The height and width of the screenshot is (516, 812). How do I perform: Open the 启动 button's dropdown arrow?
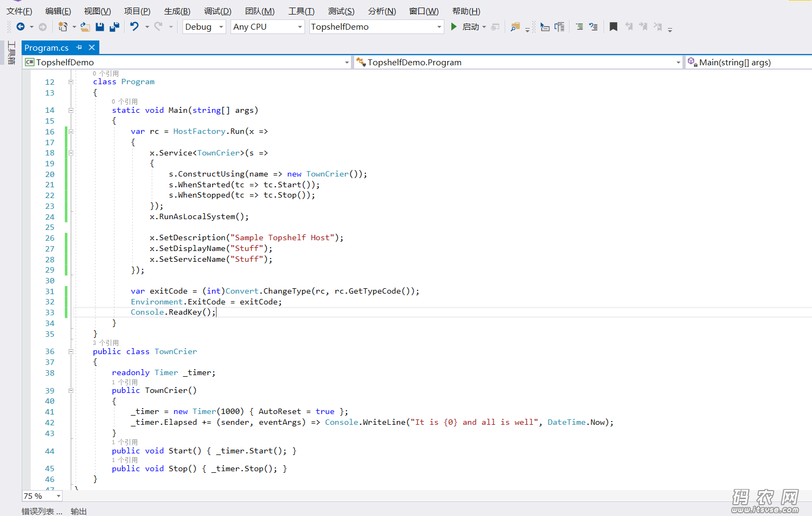[x=484, y=27]
